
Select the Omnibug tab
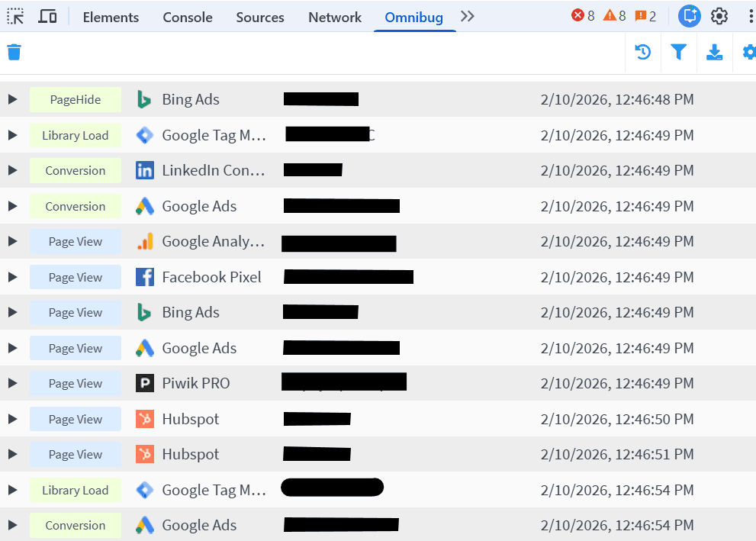pyautogui.click(x=413, y=18)
